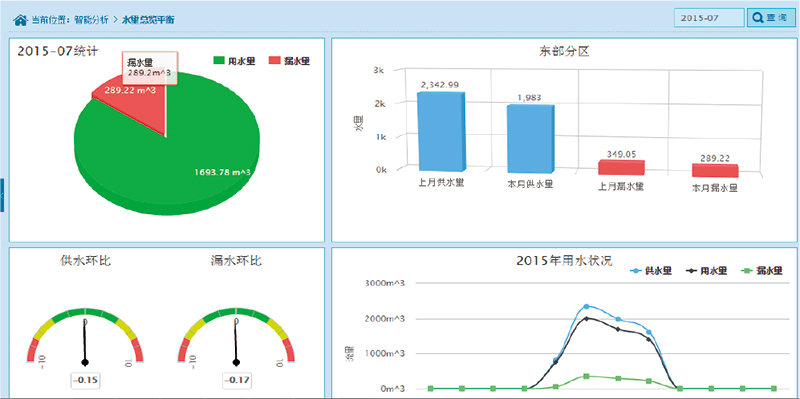Toggle 漏水量 legend in pie chart

point(289,61)
